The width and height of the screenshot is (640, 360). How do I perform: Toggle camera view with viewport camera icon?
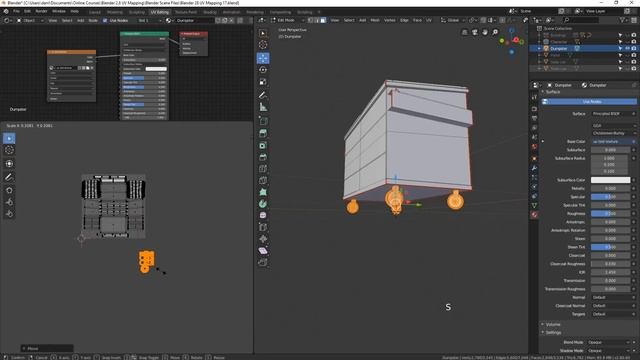(x=474, y=32)
